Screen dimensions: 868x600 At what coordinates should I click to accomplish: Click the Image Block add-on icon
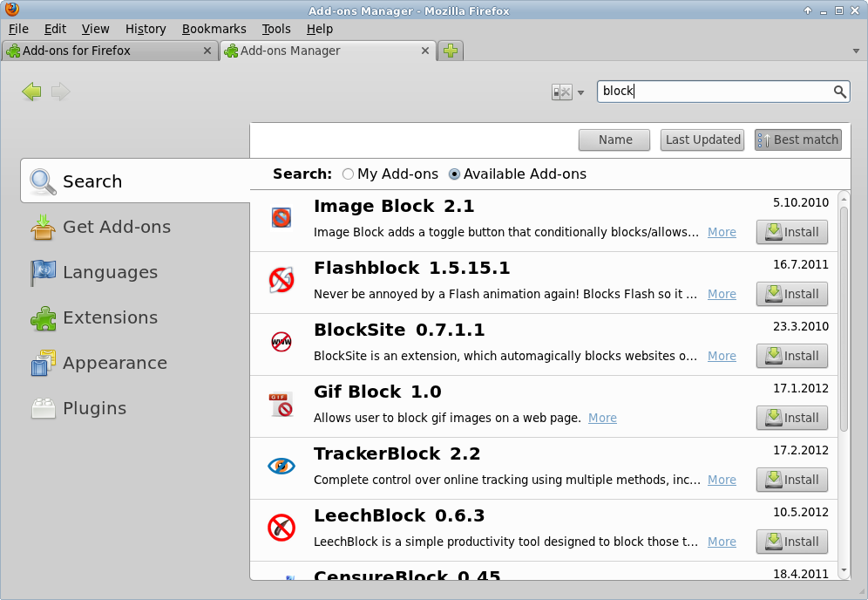281,217
